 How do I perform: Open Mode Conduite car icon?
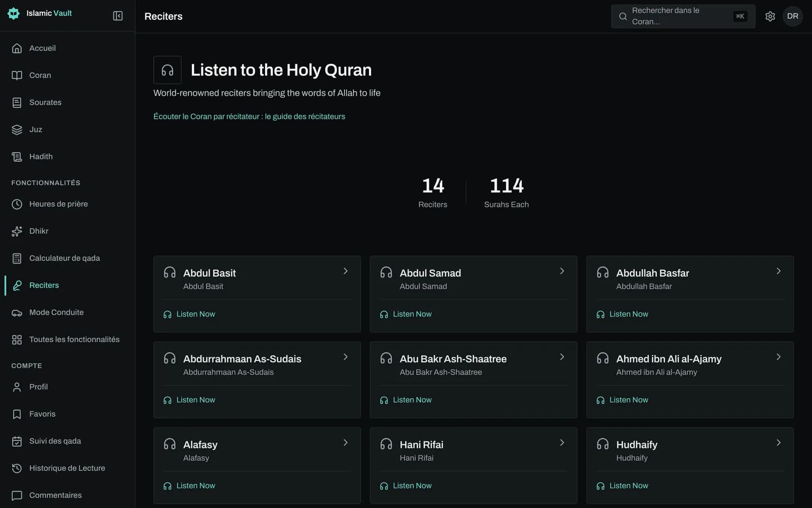[x=17, y=312]
